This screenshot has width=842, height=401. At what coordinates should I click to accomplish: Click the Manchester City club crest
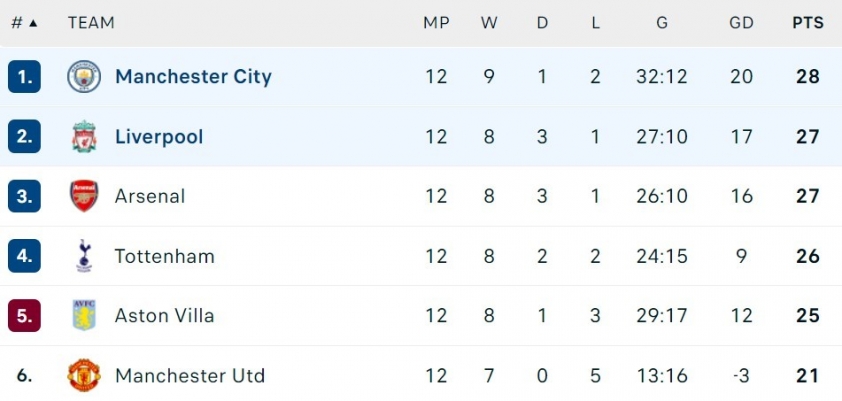click(84, 76)
